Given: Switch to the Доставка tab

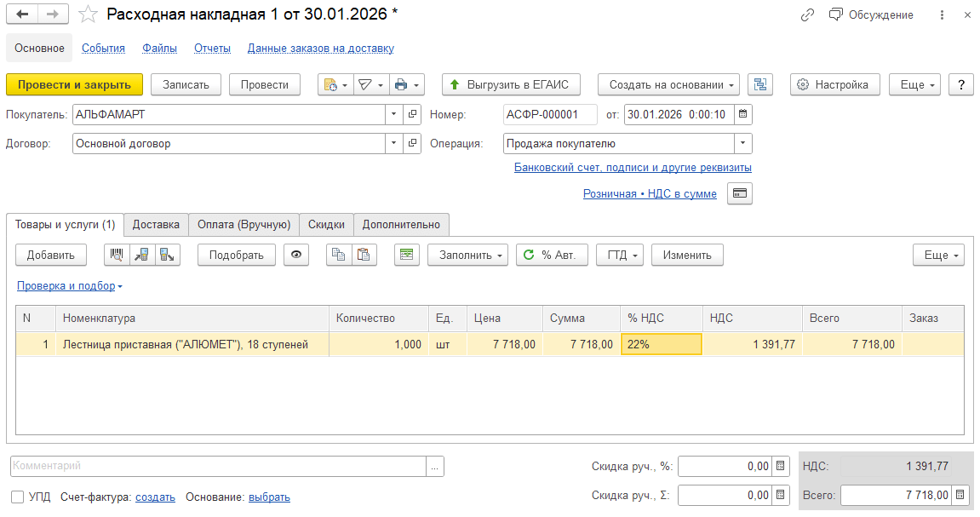Looking at the screenshot, I should point(156,225).
